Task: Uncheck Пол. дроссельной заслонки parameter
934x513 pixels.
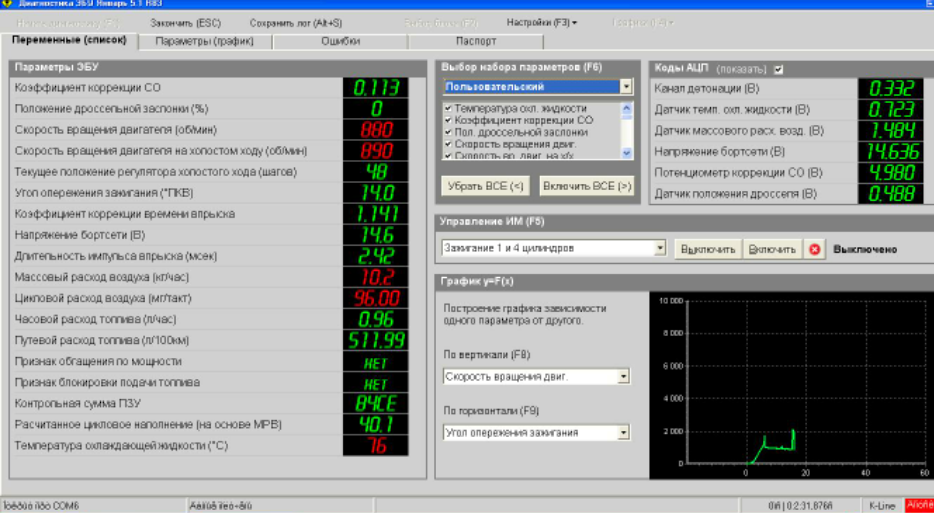Action: coord(448,132)
